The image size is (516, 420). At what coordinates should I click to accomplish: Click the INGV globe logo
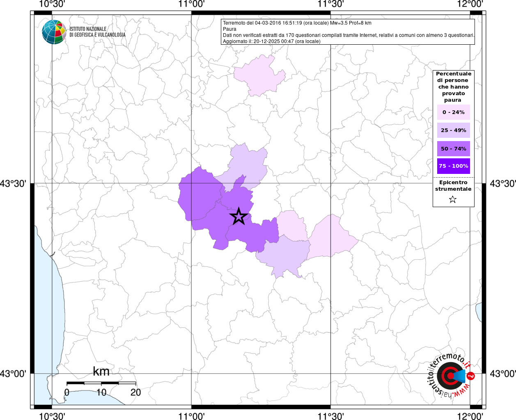(54, 32)
